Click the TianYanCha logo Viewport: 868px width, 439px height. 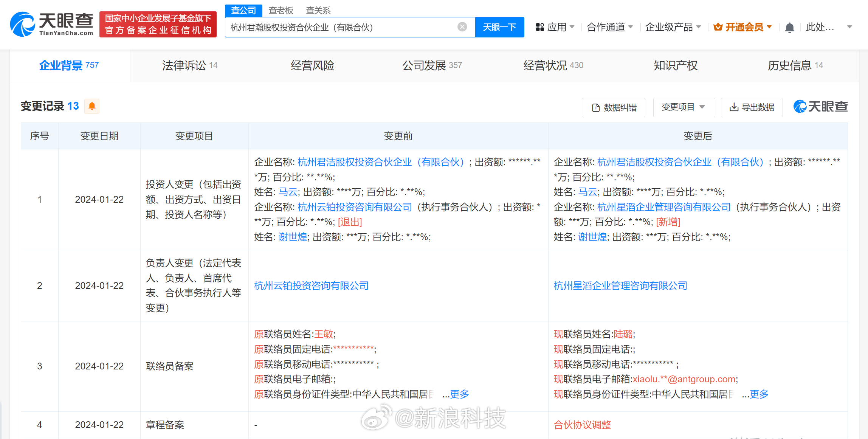[52, 24]
